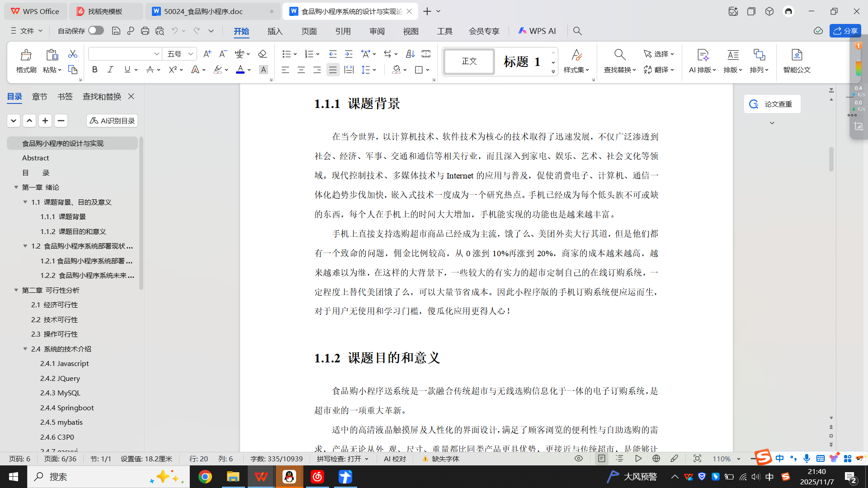The height and width of the screenshot is (488, 868).
Task: Open the font size dropdown showing 五号
Action: pyautogui.click(x=179, y=54)
